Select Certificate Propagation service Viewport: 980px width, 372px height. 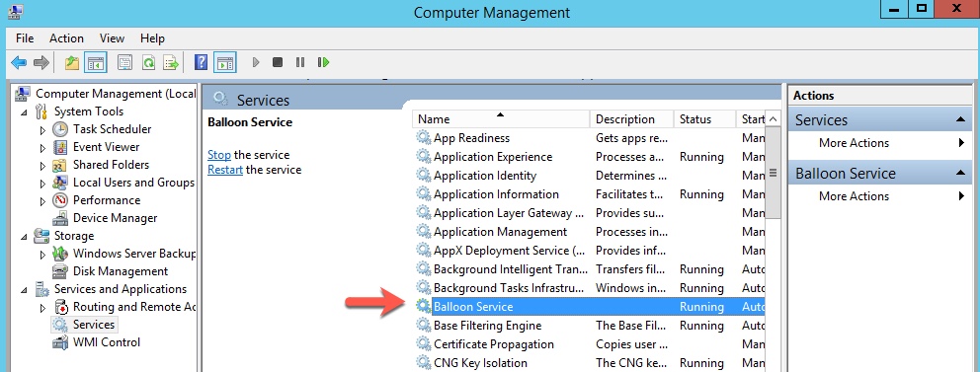click(590, 344)
